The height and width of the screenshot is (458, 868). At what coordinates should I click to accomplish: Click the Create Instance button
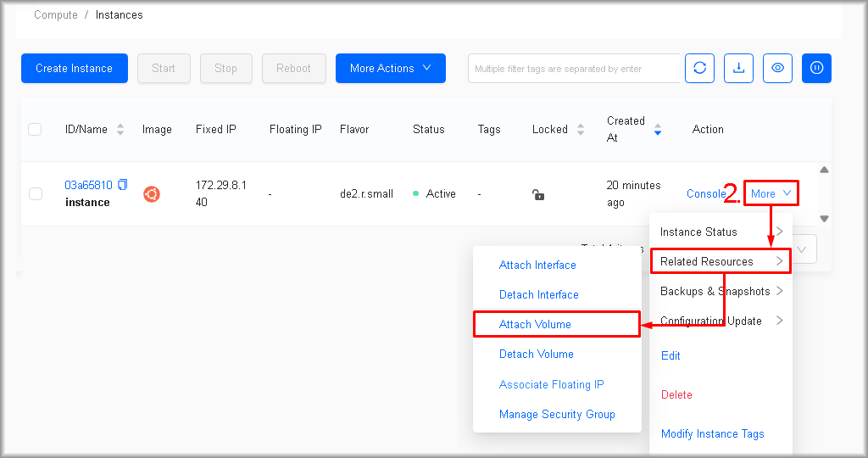(x=75, y=69)
